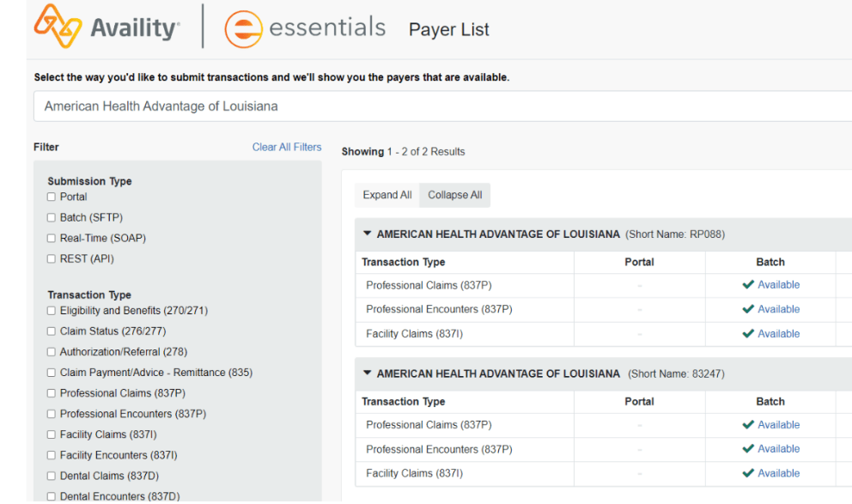
Task: Click Available link for RP088 Professional Encounters
Action: tap(778, 309)
